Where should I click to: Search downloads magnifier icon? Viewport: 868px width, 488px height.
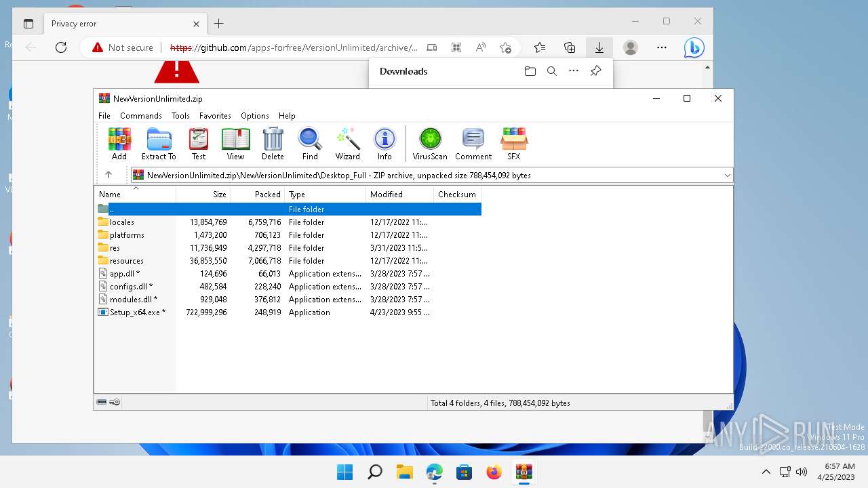(x=552, y=71)
